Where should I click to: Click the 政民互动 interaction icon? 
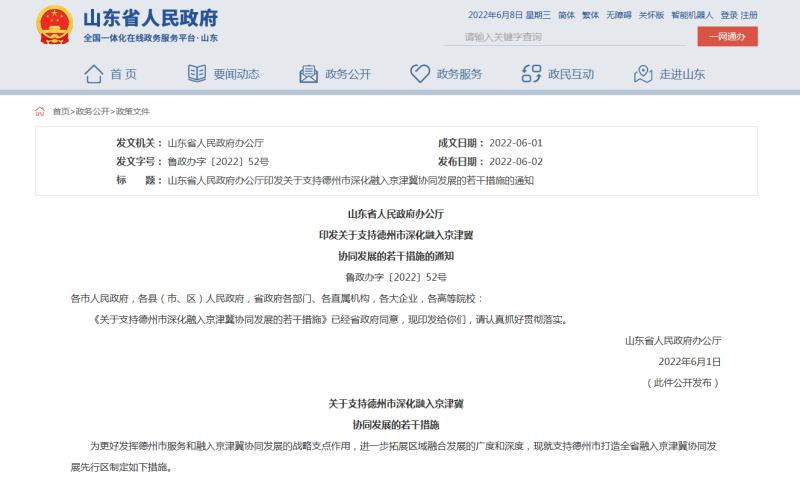tap(531, 74)
